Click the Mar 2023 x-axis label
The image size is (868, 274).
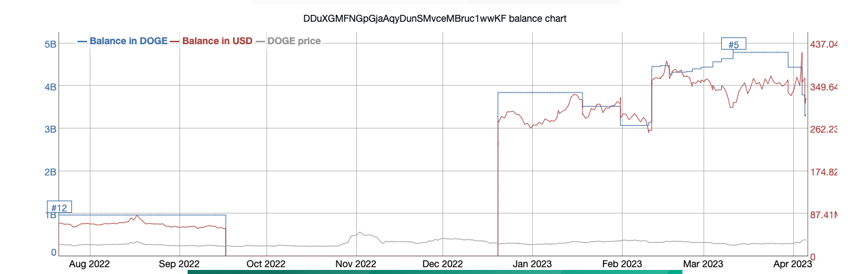tap(702, 264)
